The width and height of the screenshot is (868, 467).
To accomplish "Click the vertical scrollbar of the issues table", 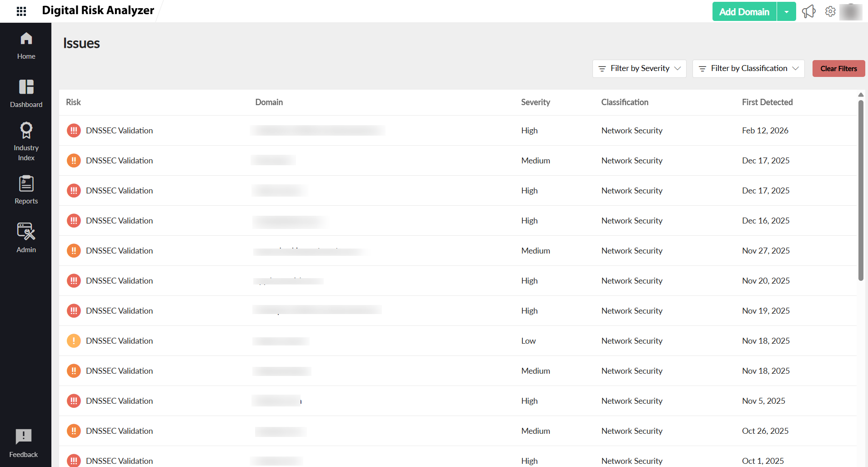I will 860,190.
